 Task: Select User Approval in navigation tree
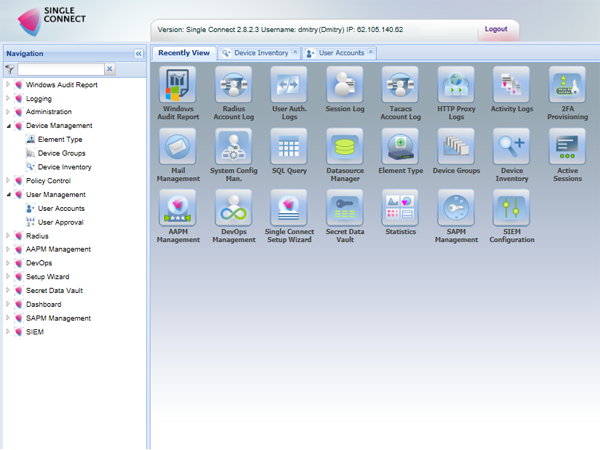pyautogui.click(x=60, y=222)
